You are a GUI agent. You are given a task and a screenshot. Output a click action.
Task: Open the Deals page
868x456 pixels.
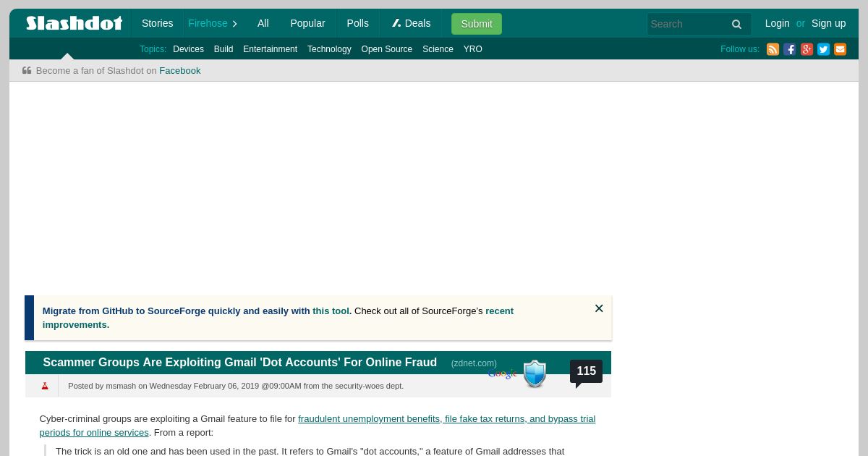[411, 23]
